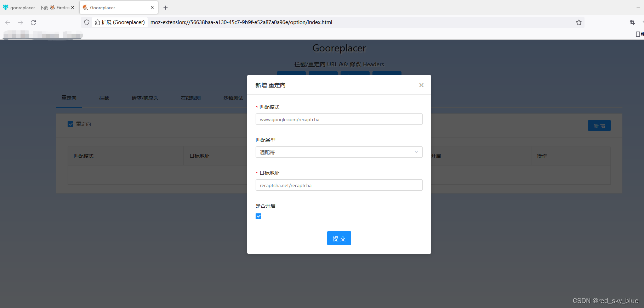Open a new browser tab
Image resolution: width=644 pixels, height=308 pixels.
(165, 7)
